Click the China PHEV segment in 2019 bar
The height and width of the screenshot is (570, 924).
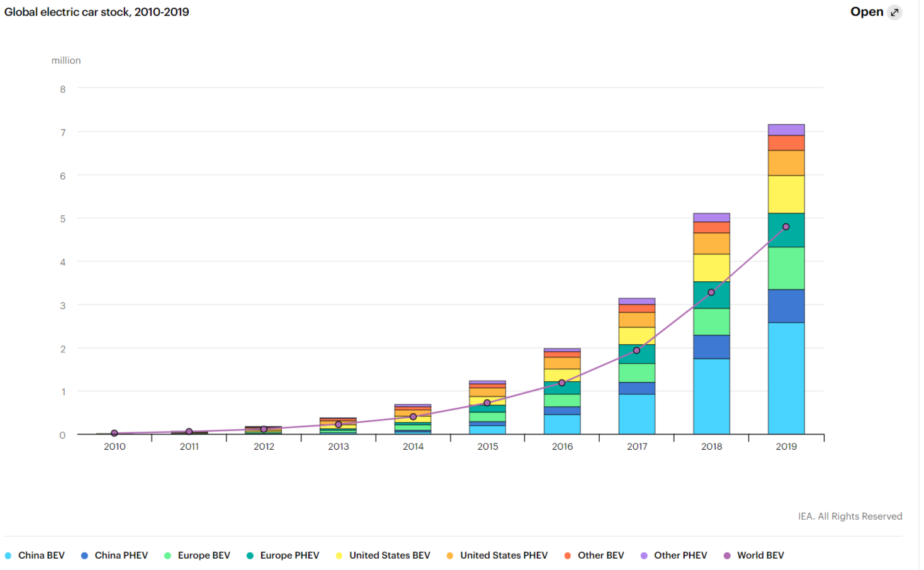(x=786, y=306)
